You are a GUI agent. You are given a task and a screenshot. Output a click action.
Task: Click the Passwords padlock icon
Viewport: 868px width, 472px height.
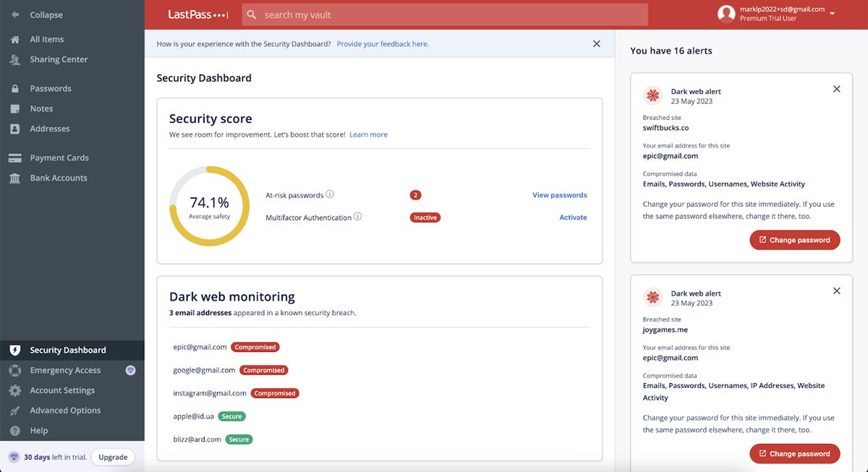pos(15,89)
